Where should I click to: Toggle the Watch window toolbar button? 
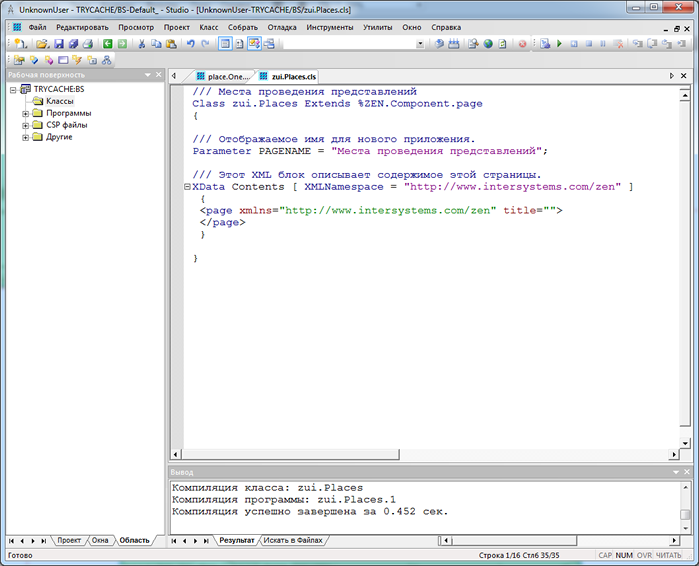(x=269, y=44)
